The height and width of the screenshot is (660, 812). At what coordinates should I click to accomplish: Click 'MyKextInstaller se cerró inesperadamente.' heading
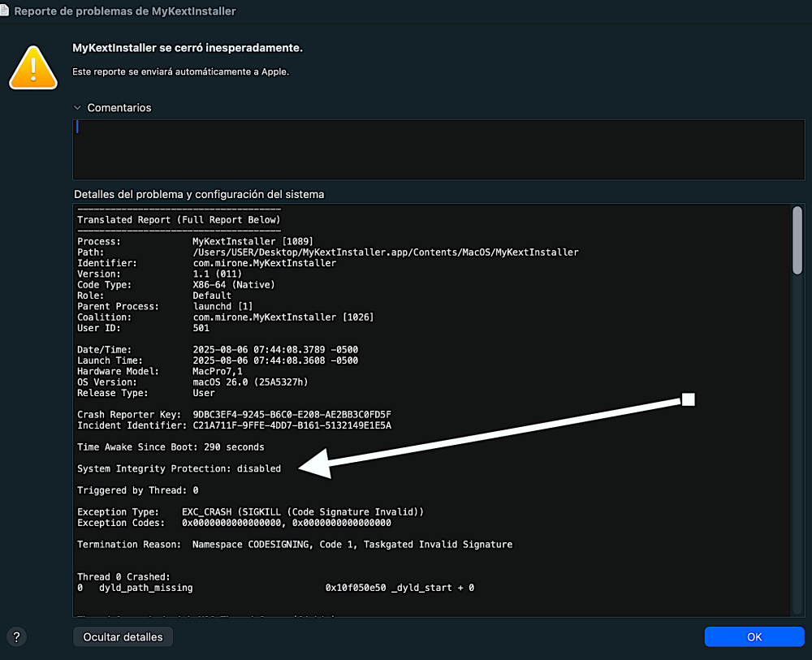[188, 48]
